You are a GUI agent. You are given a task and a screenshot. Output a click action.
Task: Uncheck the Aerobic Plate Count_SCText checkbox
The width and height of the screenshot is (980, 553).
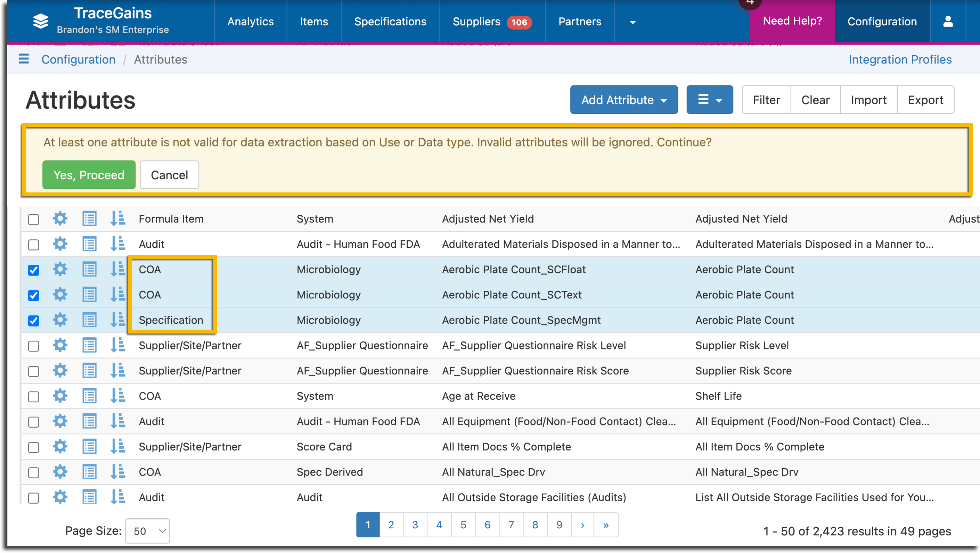point(33,296)
